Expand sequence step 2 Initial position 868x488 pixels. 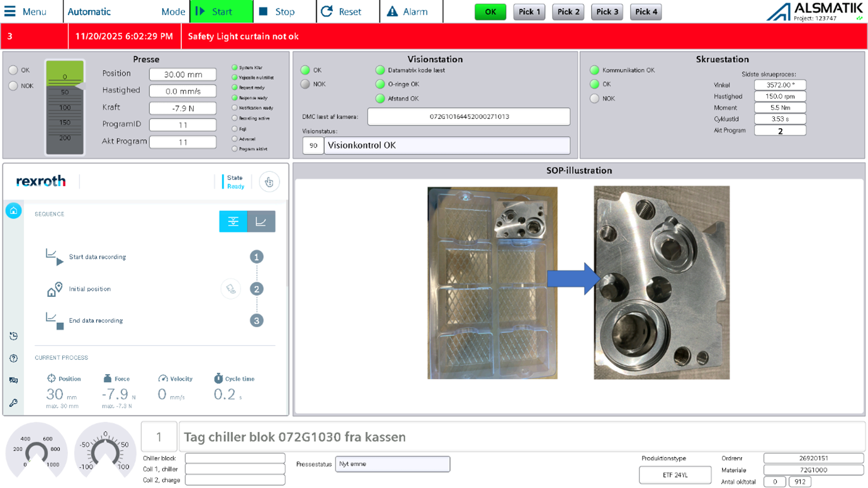[x=90, y=289]
